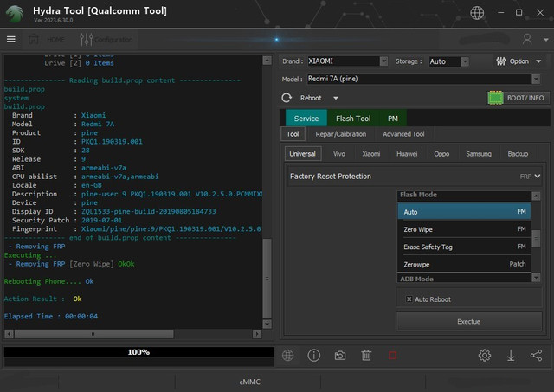
Task: Click the BOOT/ INFO button
Action: pos(519,98)
